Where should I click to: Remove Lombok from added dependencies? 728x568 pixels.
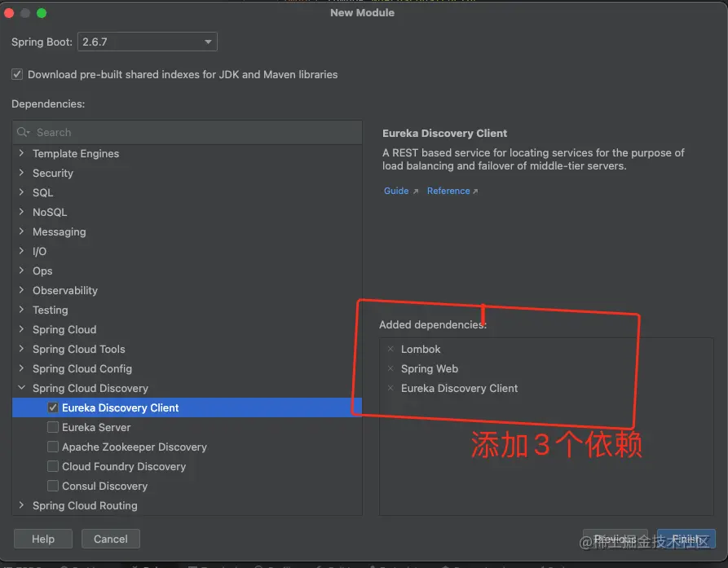pyautogui.click(x=390, y=349)
